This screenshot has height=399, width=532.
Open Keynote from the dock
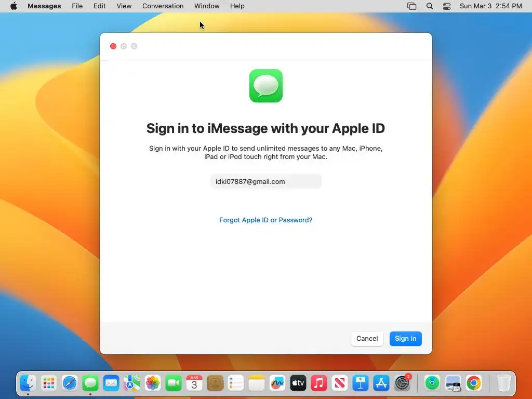(x=361, y=383)
